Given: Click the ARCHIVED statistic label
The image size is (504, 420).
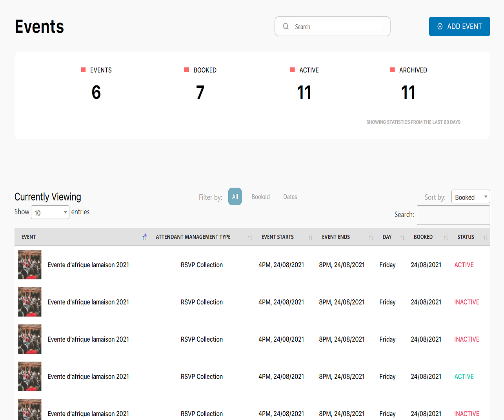Looking at the screenshot, I should 413,70.
